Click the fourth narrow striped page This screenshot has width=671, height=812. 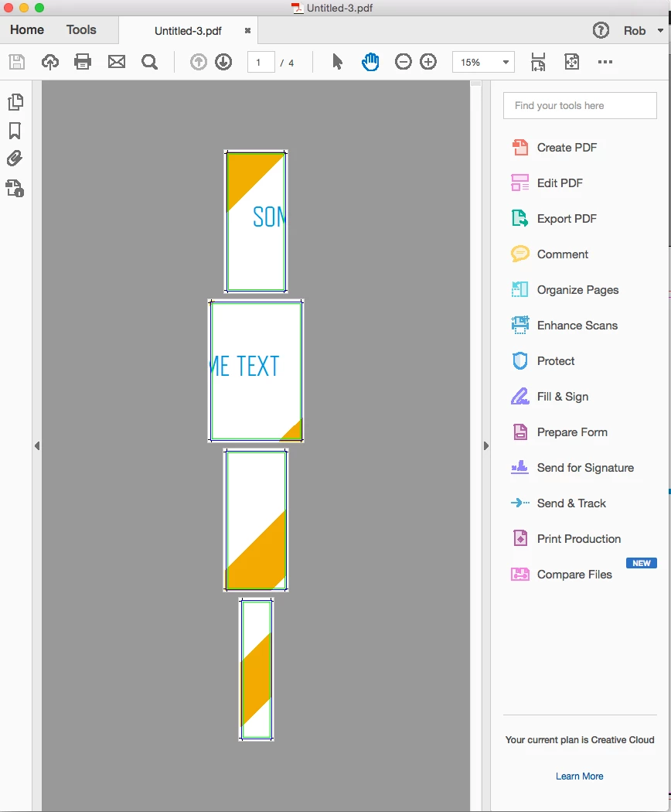click(257, 670)
